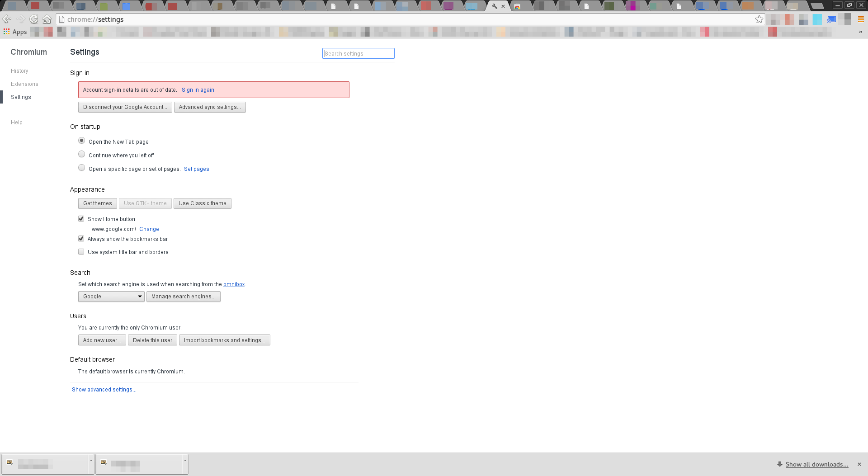The width and height of the screenshot is (868, 476).
Task: Click the Manage search engines button
Action: [183, 297]
